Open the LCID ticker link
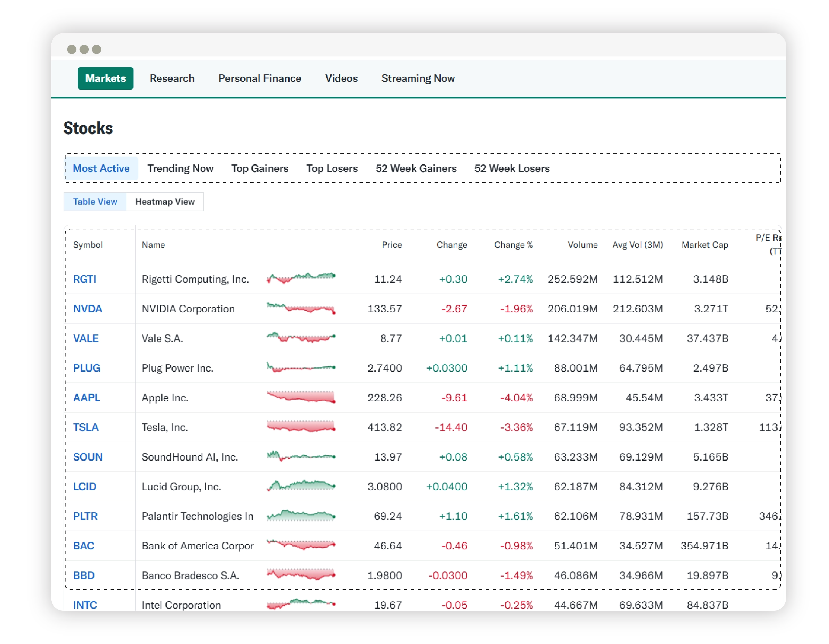This screenshot has width=829, height=644. point(84,486)
